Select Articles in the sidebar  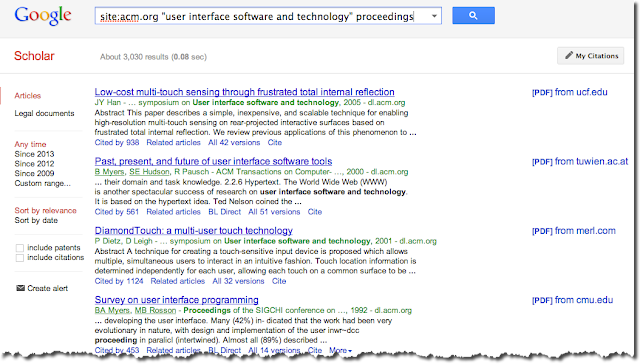click(x=28, y=95)
